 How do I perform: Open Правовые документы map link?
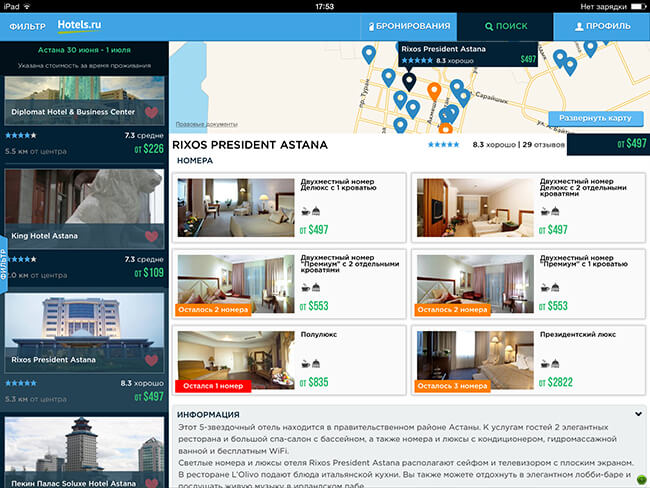[206, 124]
